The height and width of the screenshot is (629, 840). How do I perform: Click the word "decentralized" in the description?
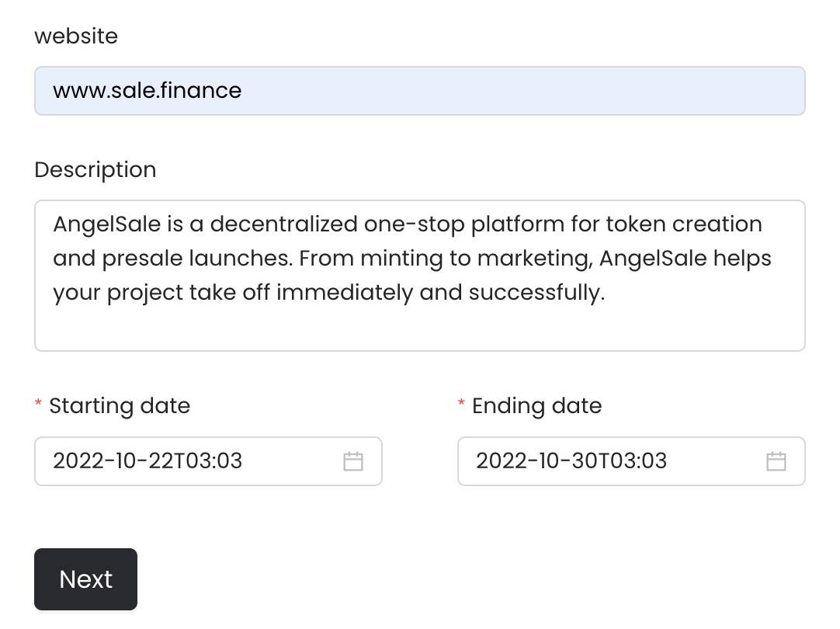283,224
